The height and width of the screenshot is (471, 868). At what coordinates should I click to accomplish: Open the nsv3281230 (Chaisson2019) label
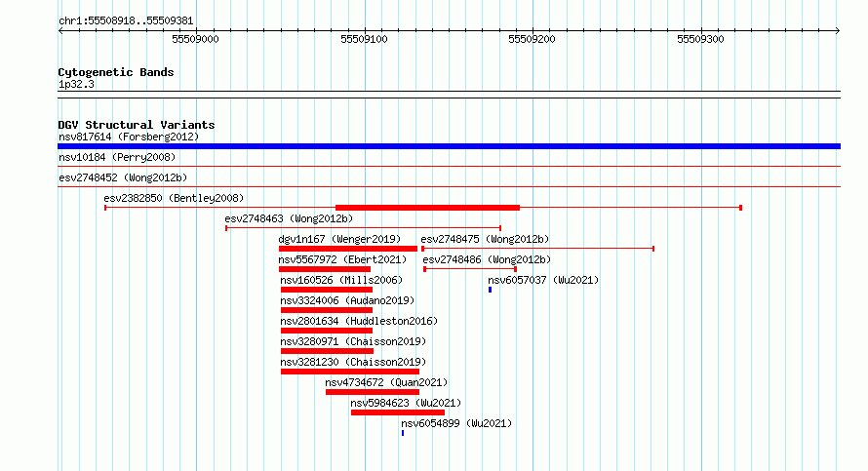pyautogui.click(x=353, y=362)
